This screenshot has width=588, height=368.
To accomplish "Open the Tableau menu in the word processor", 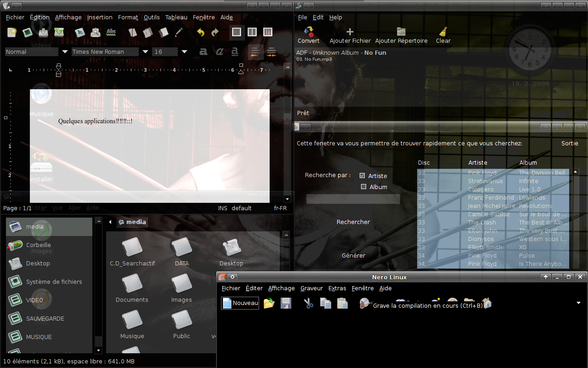I will [x=176, y=17].
